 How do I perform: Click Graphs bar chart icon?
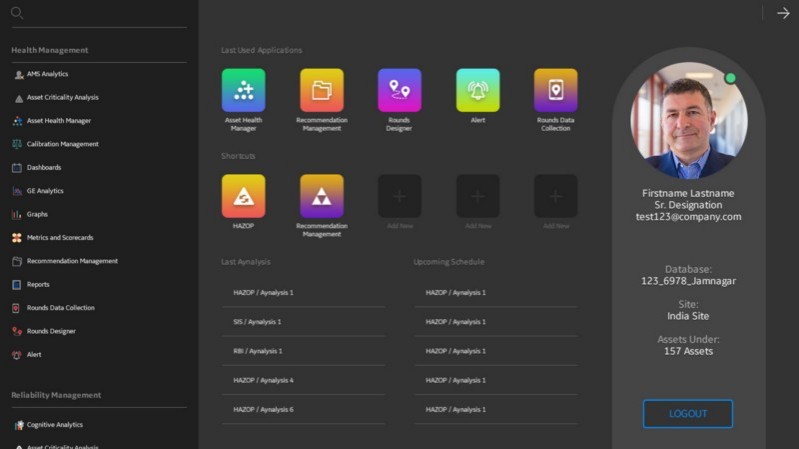point(17,215)
